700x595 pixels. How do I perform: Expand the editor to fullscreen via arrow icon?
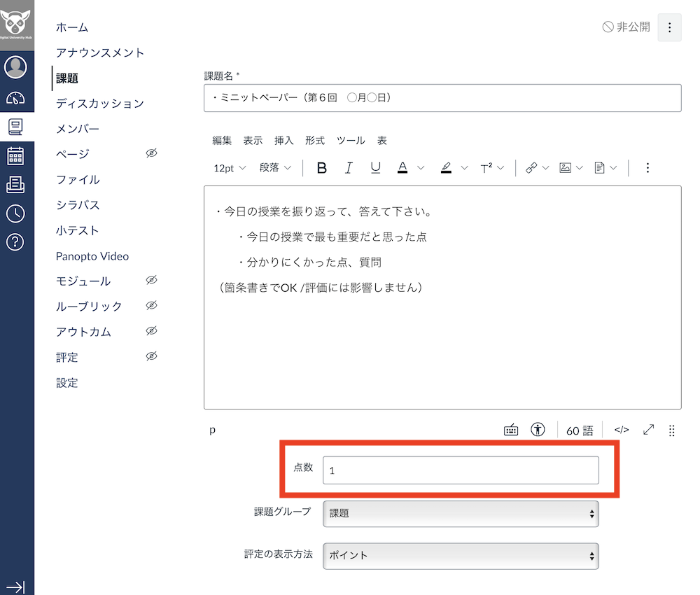tap(647, 430)
